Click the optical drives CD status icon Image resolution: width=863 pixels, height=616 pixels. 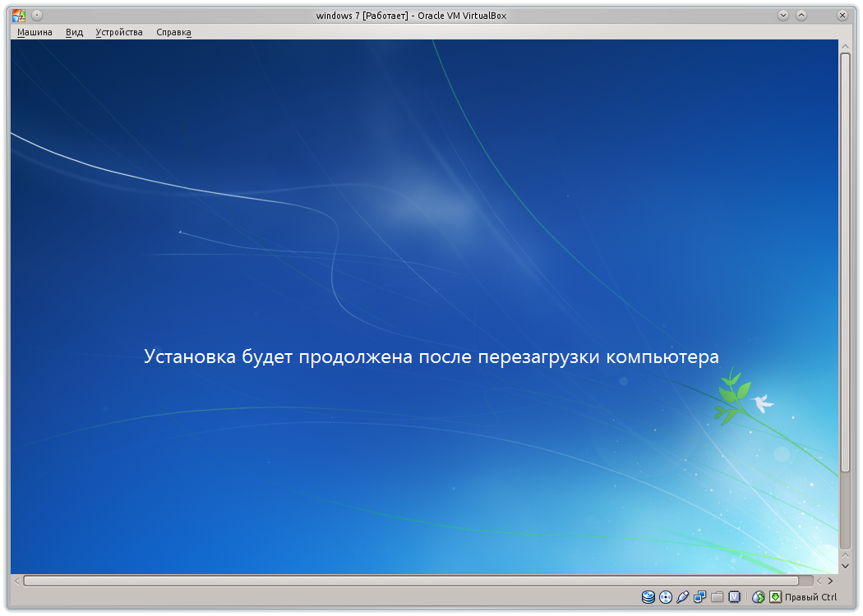pyautogui.click(x=665, y=597)
